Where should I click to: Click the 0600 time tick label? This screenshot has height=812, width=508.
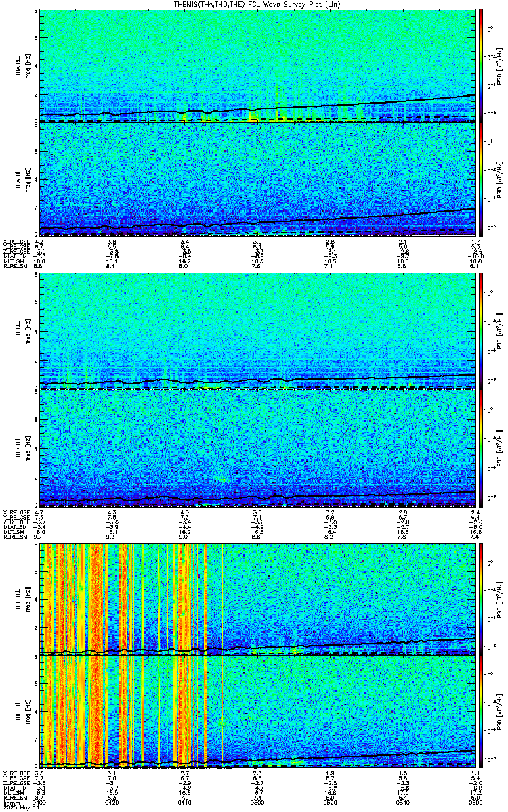pyautogui.click(x=475, y=803)
